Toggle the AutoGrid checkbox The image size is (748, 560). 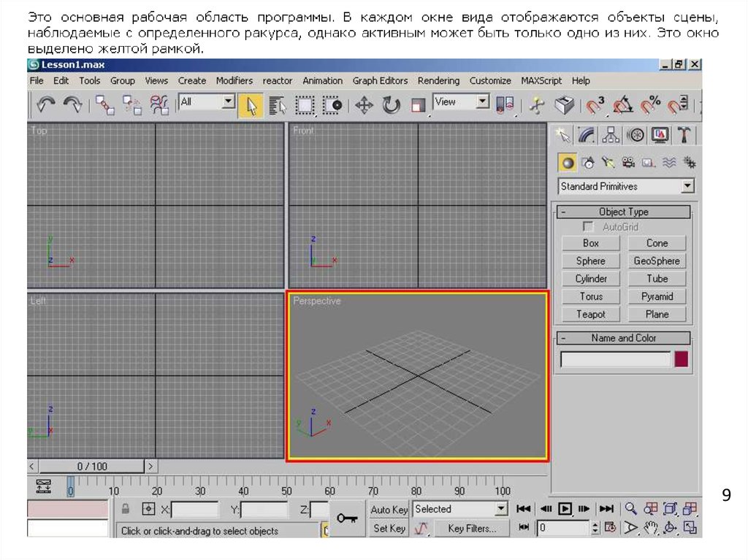pyautogui.click(x=588, y=228)
